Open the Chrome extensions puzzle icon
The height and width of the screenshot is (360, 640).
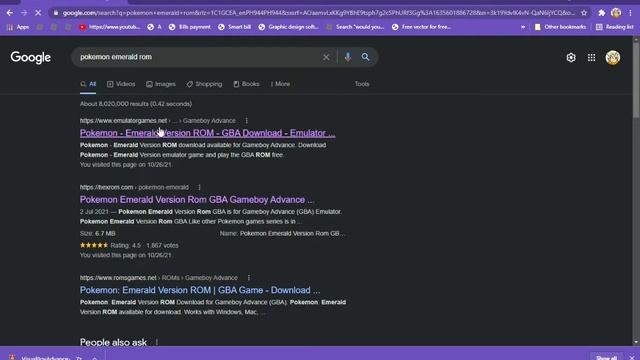(602, 13)
